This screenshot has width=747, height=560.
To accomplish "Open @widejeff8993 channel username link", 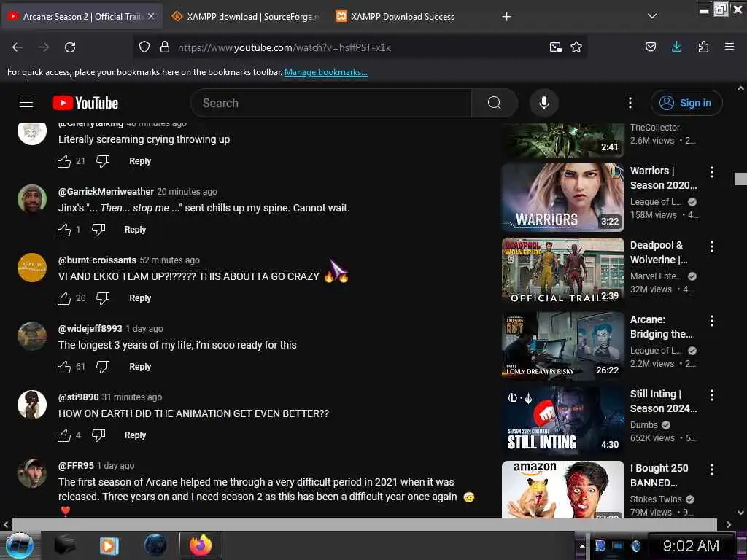I will [x=90, y=329].
